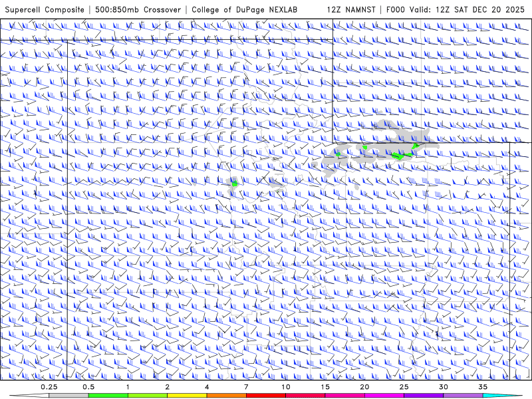This screenshot has height=399, width=532.
Task: Click the "25" colorbar label
Action: (x=404, y=387)
